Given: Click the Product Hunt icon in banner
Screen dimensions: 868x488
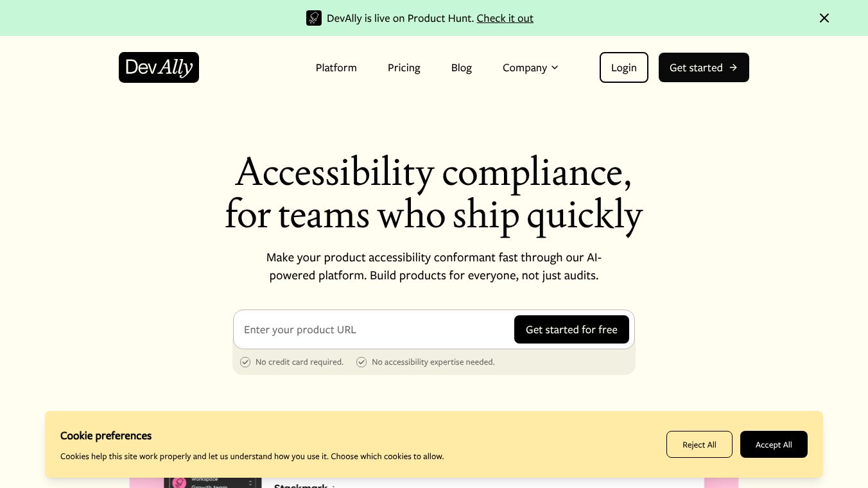Looking at the screenshot, I should tap(314, 18).
